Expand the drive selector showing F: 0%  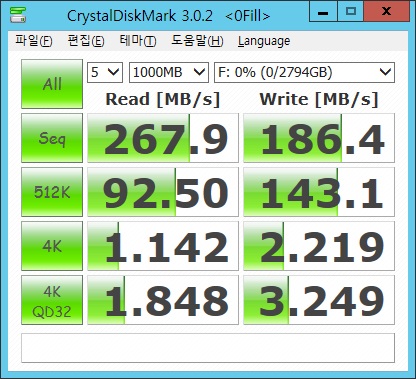[x=304, y=72]
